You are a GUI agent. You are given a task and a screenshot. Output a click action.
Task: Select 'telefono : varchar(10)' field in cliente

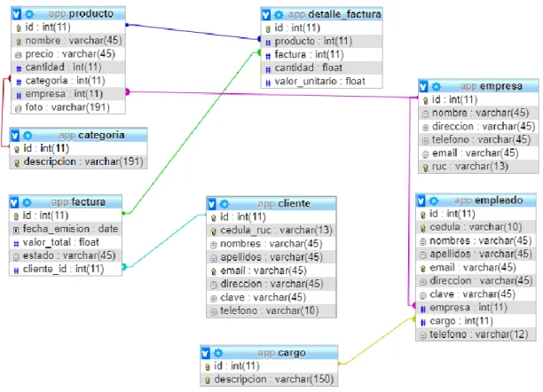tap(271, 311)
